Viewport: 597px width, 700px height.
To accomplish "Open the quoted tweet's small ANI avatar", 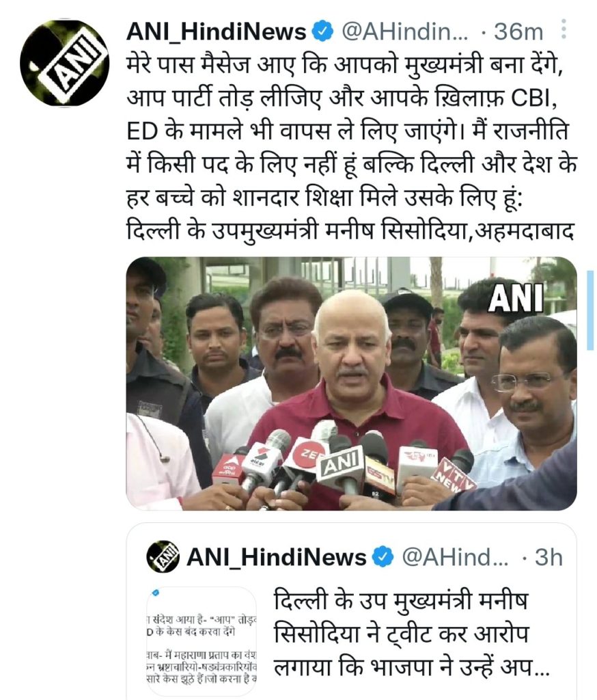I will 163,556.
